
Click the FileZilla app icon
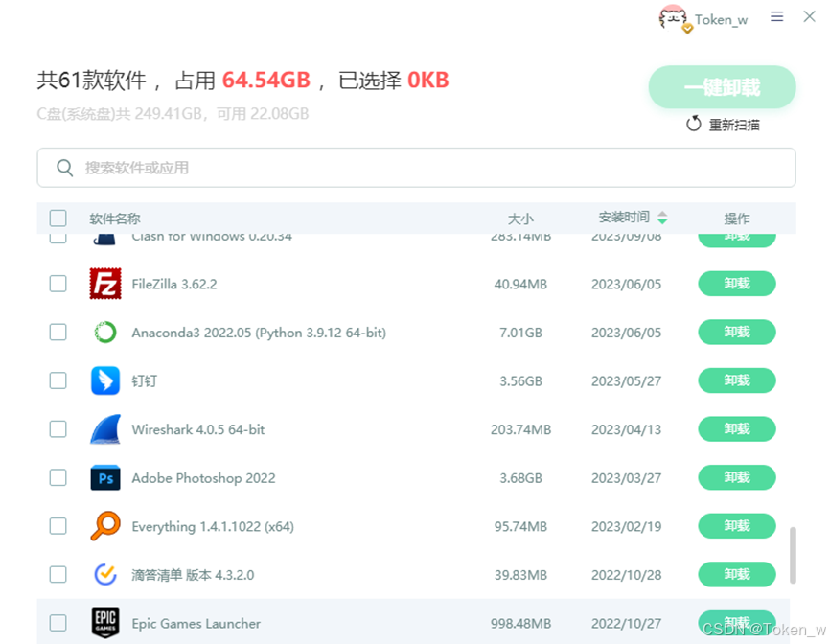104,284
